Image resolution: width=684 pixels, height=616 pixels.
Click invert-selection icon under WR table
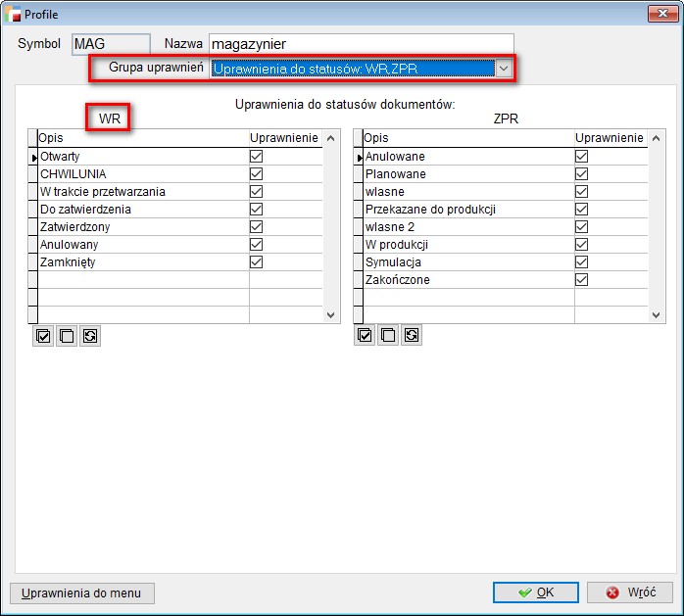coord(90,336)
